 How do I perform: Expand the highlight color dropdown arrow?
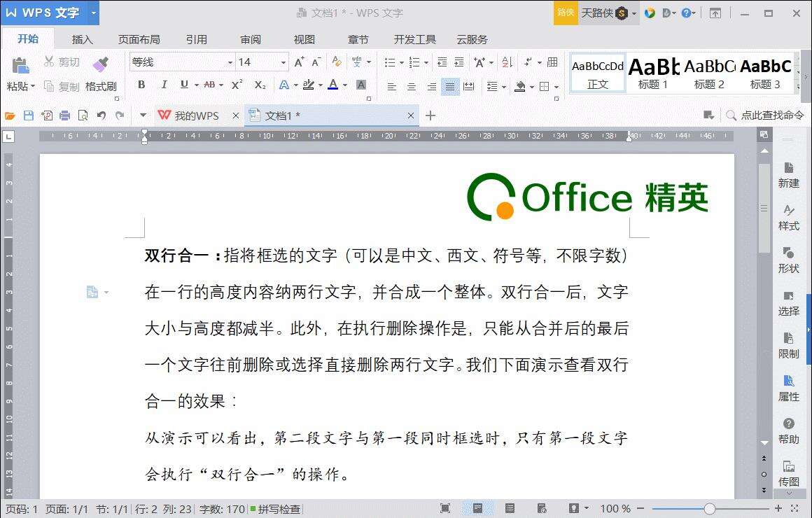[x=321, y=85]
